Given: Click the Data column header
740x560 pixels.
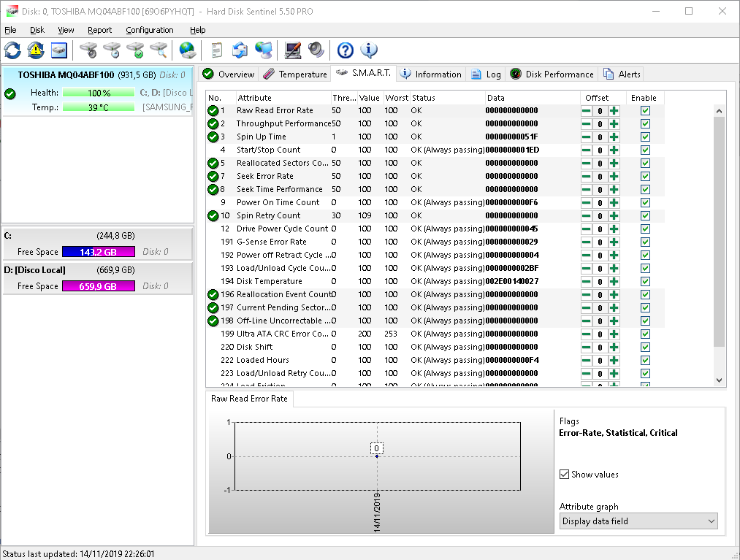Looking at the screenshot, I should click(x=533, y=98).
